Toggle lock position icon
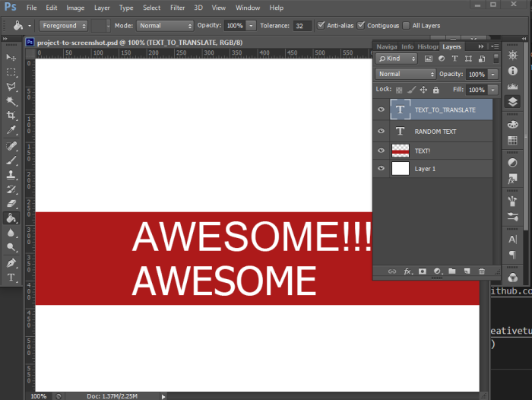Viewport: 532px width, 400px height. [423, 90]
